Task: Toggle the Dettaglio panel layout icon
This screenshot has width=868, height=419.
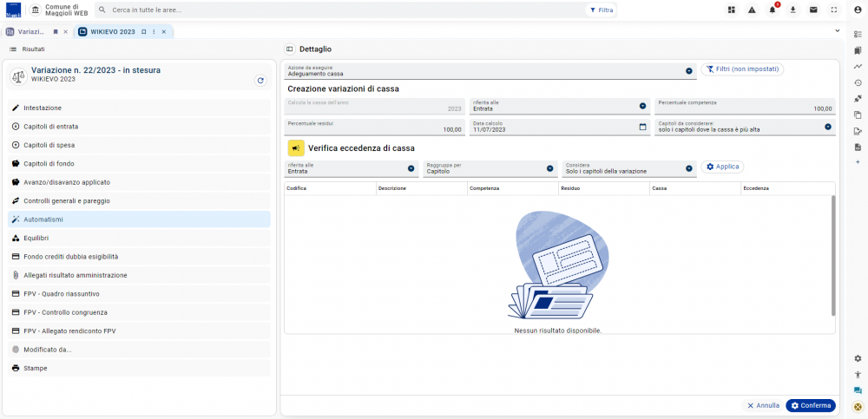Action: (x=290, y=49)
